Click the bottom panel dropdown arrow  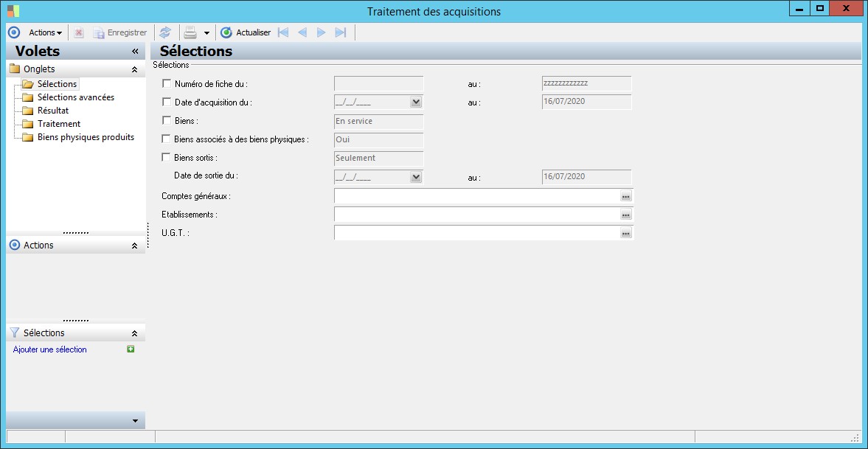pos(135,421)
